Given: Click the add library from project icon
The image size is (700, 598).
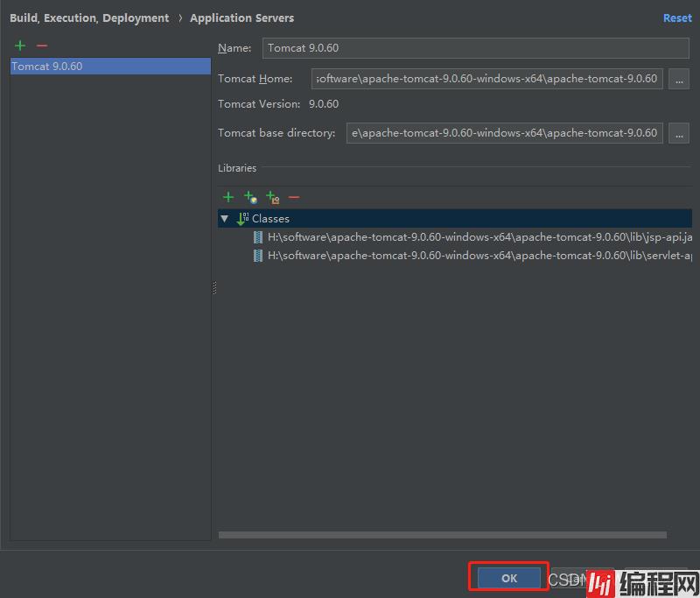Looking at the screenshot, I should pos(272,198).
